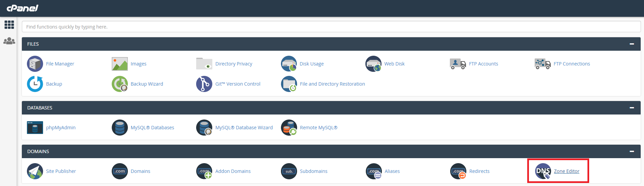Screen dimensions: 644x186
Task: Go to Disk Usage link
Action: coord(312,64)
